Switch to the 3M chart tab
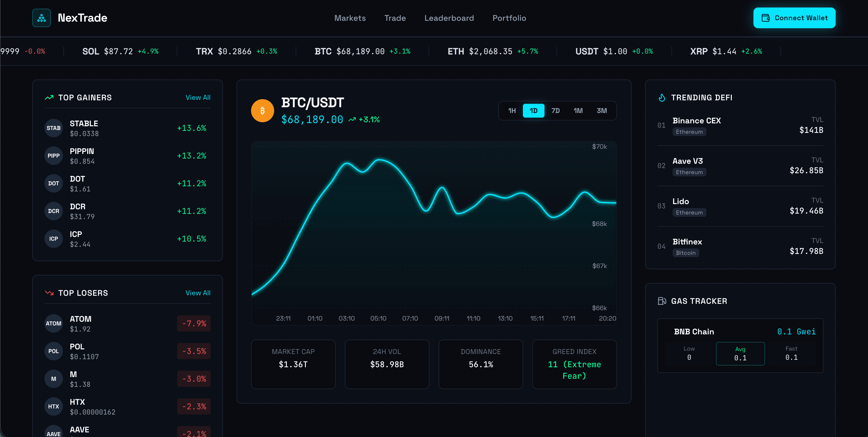The image size is (868, 437). tap(602, 110)
